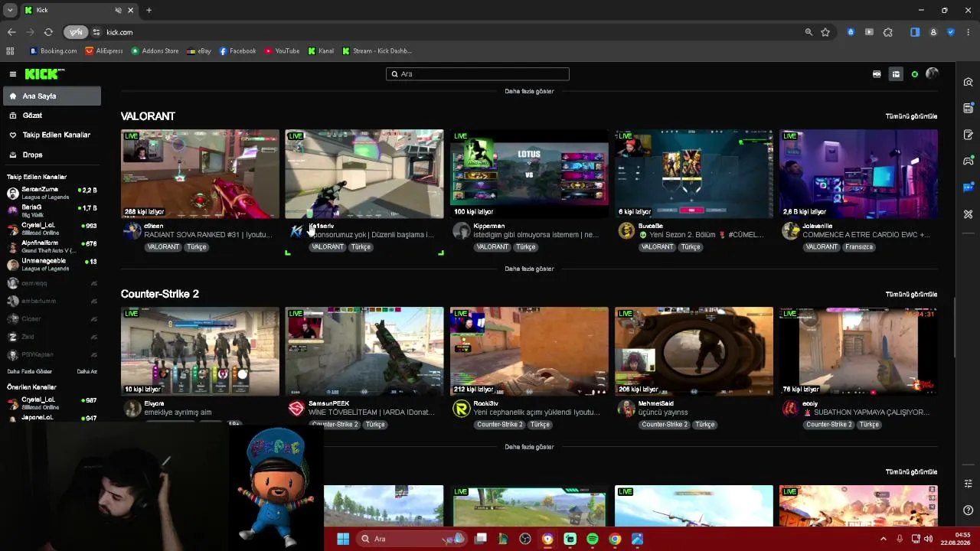Click the Windows taskbar search box
Image resolution: width=980 pixels, height=551 pixels.
[413, 539]
